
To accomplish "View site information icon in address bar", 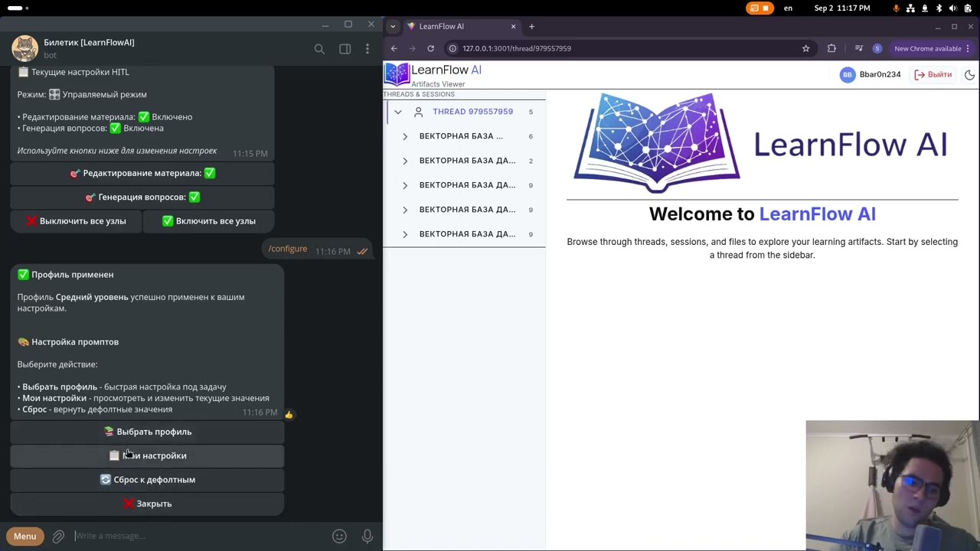I will 452,48.
